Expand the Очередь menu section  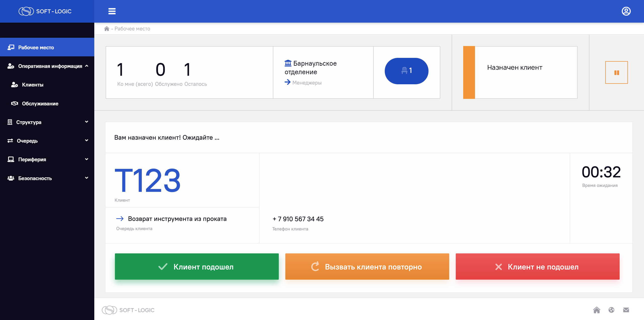tap(47, 141)
